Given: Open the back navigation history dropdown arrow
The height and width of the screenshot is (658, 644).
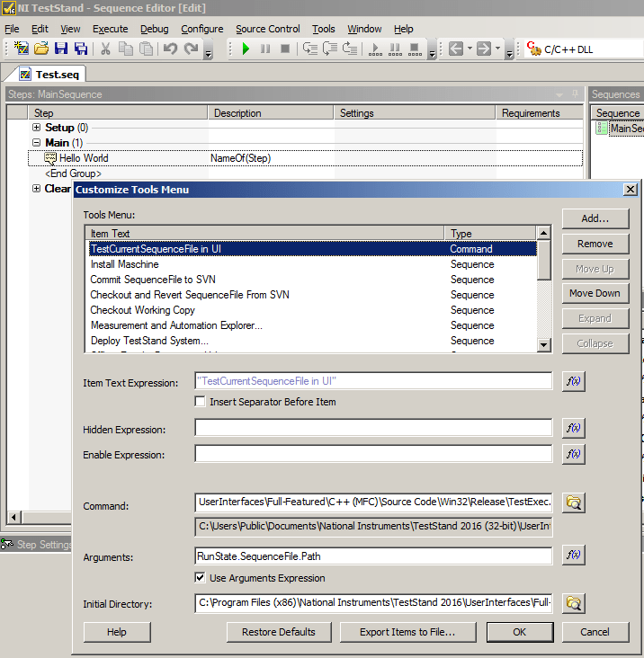Looking at the screenshot, I should coord(470,49).
